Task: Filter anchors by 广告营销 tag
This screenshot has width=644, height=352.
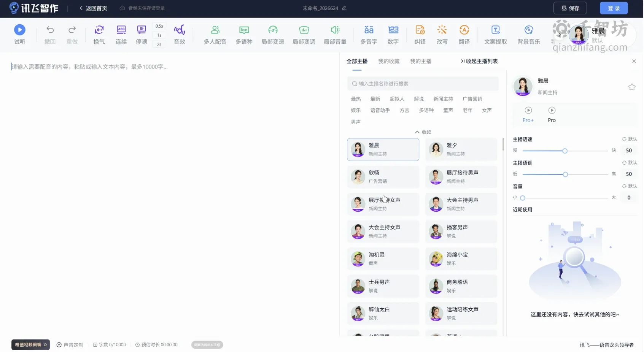Action: coord(472,99)
